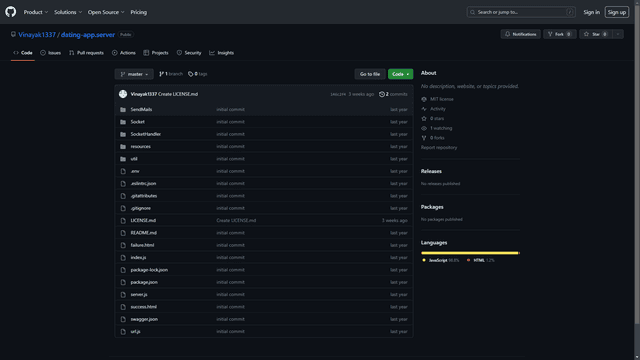Switch to the Actions tab

pos(124,53)
